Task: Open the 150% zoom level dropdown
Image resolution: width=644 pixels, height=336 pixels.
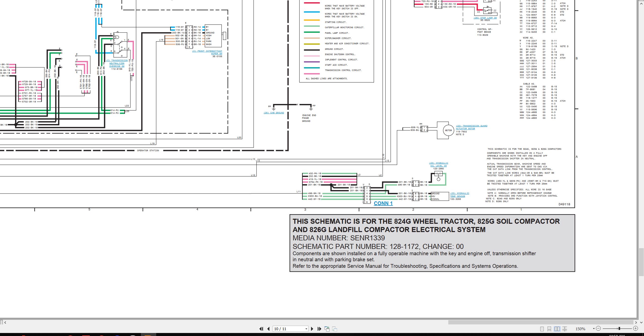Action: click(x=594, y=329)
